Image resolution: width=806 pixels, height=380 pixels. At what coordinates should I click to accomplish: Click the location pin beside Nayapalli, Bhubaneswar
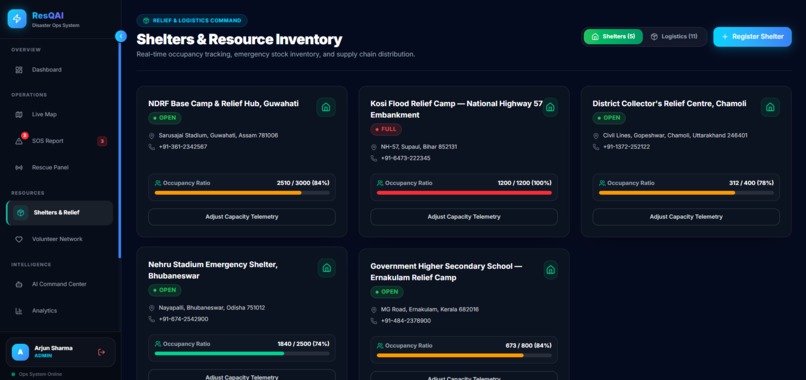152,308
